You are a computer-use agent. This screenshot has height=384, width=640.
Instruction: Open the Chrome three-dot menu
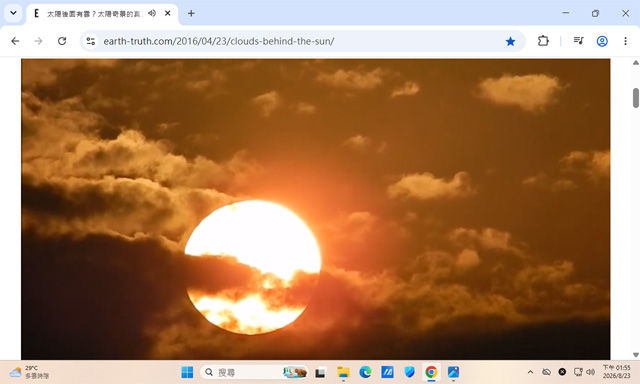point(625,41)
